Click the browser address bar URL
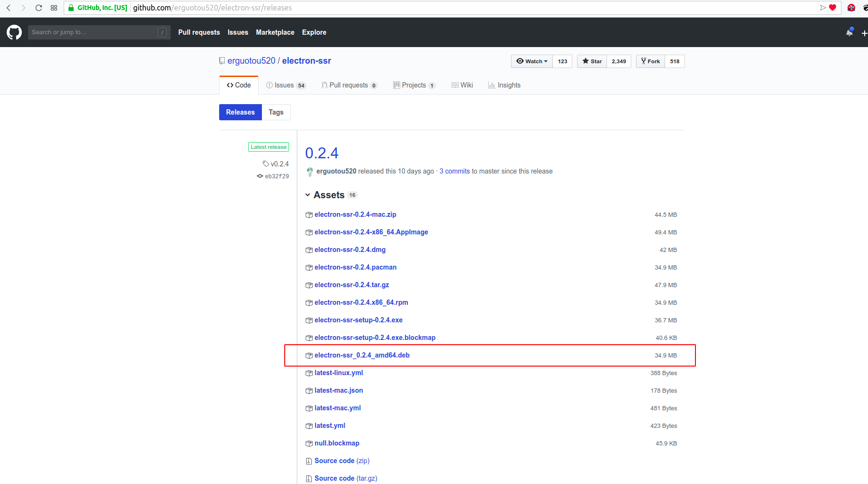Viewport: 868px width, 484px height. coord(212,8)
